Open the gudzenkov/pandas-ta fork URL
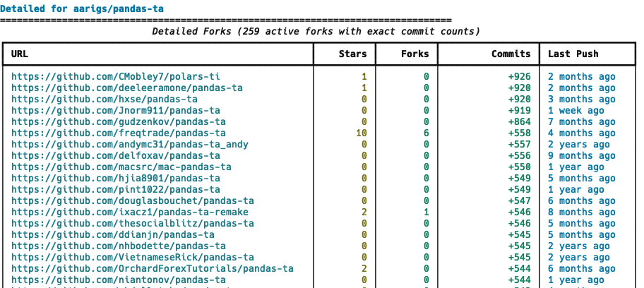The height and width of the screenshot is (288, 644). tap(119, 121)
